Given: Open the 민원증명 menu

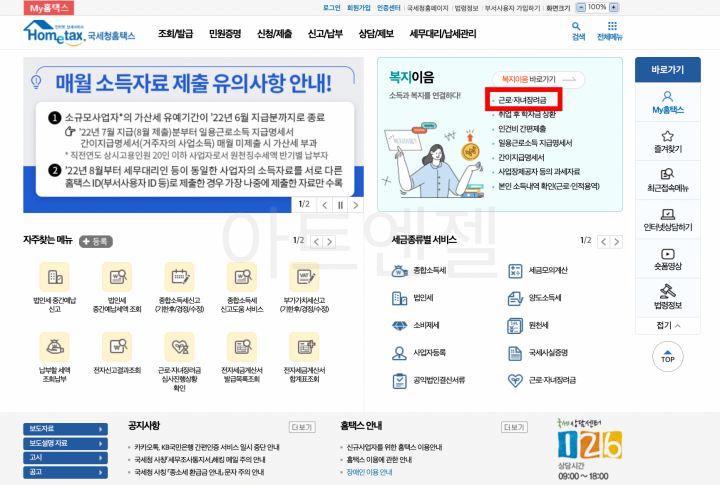Looking at the screenshot, I should click(x=225, y=34).
